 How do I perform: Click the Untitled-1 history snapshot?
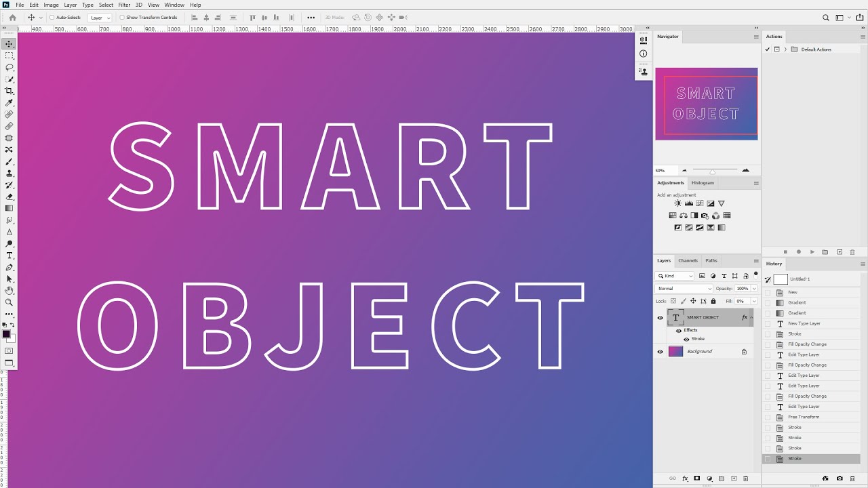point(812,279)
